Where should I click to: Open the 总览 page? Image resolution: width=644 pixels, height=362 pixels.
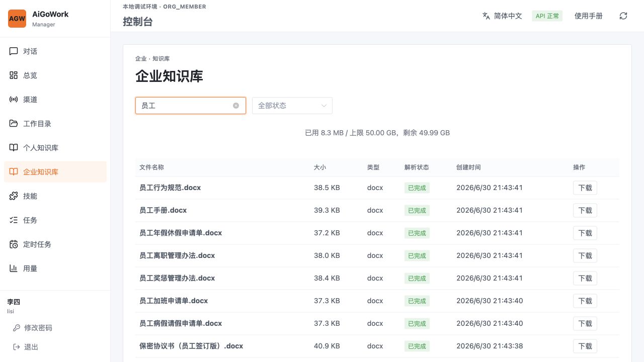click(x=55, y=75)
